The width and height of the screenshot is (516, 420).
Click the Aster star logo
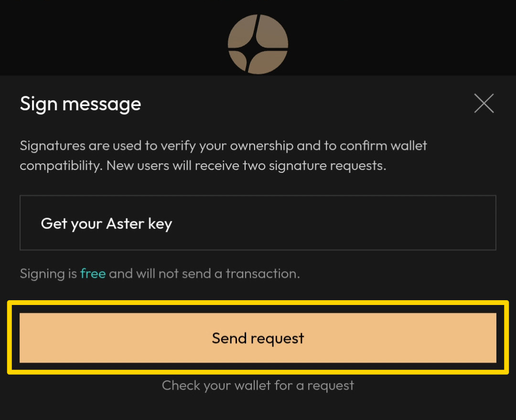tap(258, 44)
